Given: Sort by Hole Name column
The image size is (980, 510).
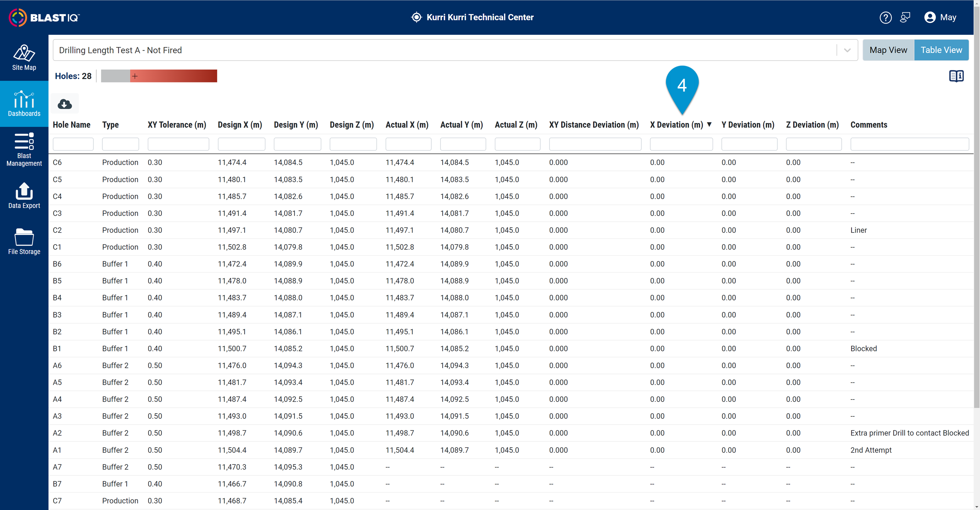Looking at the screenshot, I should pyautogui.click(x=72, y=125).
